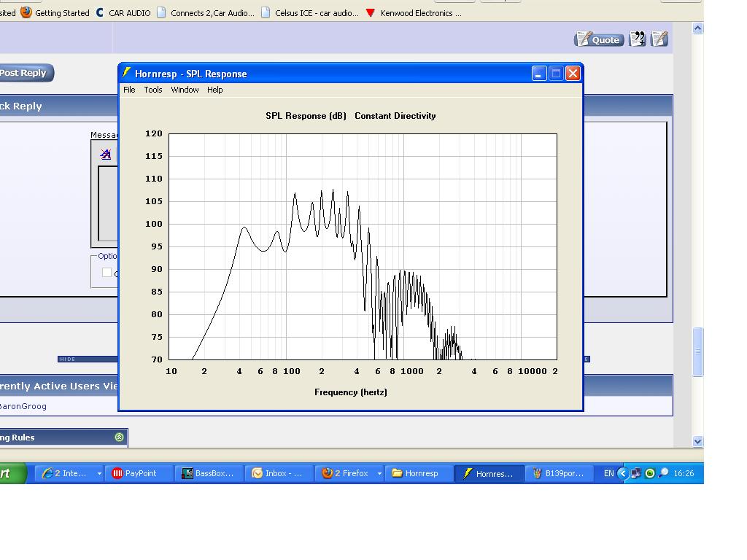Click the SPL Response (dB) chart title
Viewport: 747px width, 560px height.
coord(306,116)
